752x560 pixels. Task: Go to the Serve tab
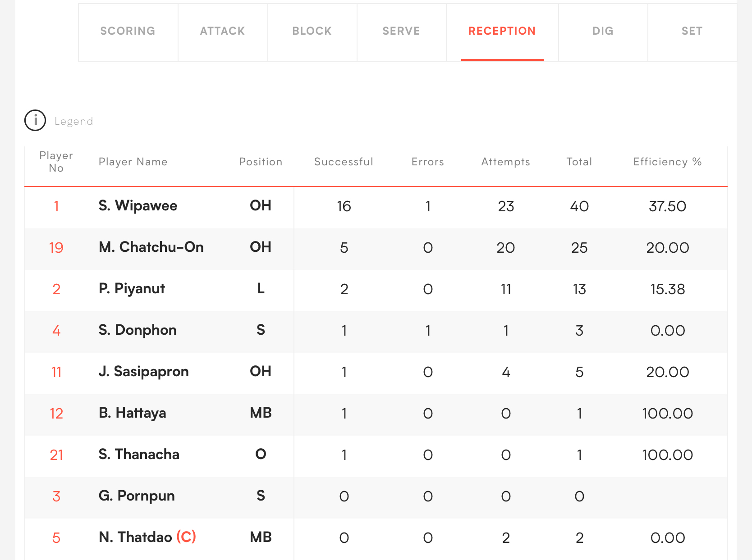[x=401, y=31]
